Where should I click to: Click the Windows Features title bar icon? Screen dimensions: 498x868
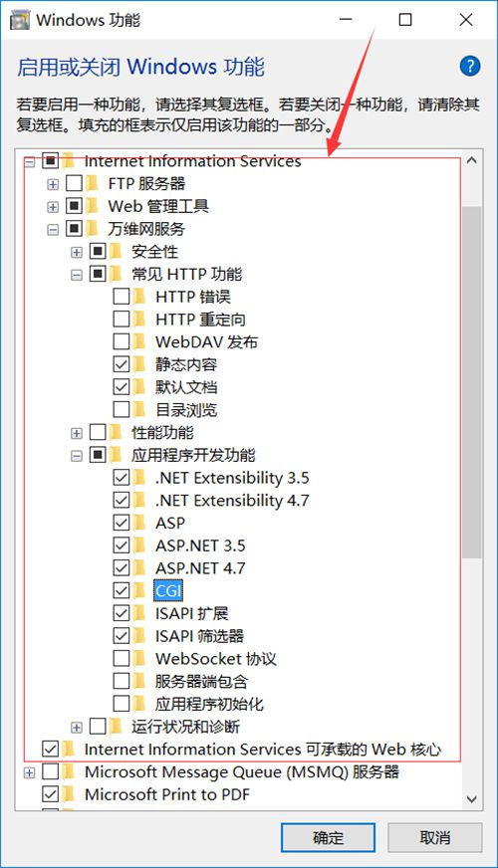(20, 20)
